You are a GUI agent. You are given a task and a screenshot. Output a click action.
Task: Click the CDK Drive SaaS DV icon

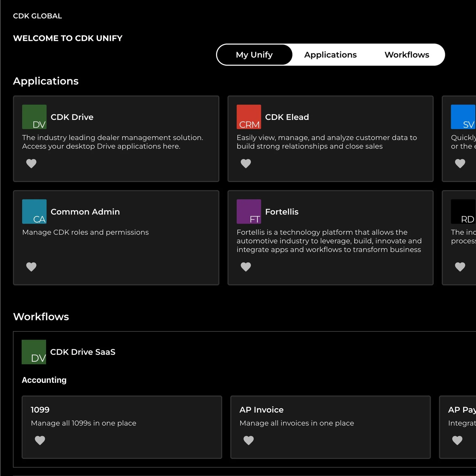coord(34,352)
